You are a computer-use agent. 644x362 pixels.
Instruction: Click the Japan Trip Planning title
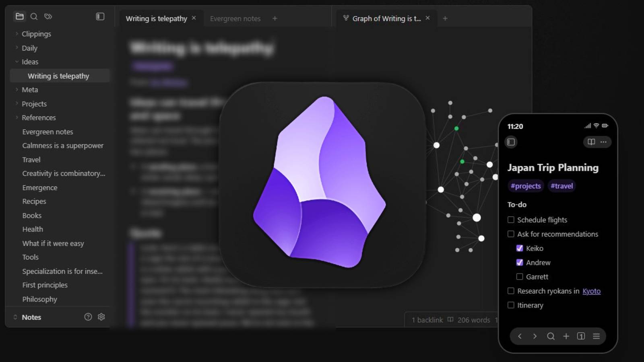point(553,168)
